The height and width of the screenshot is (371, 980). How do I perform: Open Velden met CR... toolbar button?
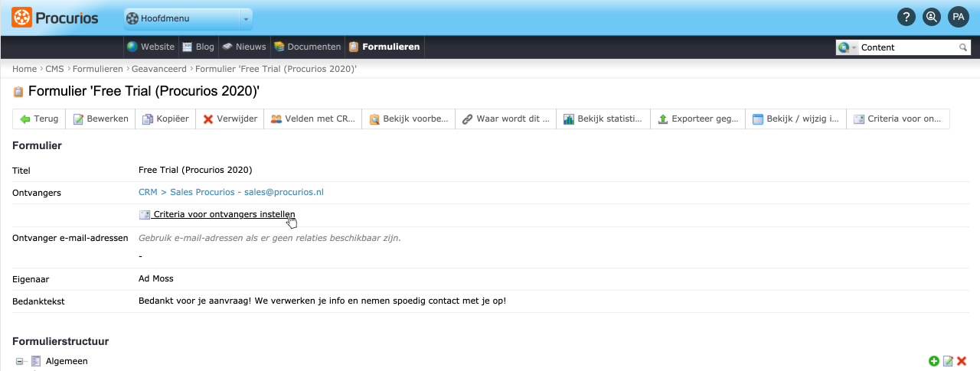tap(313, 119)
